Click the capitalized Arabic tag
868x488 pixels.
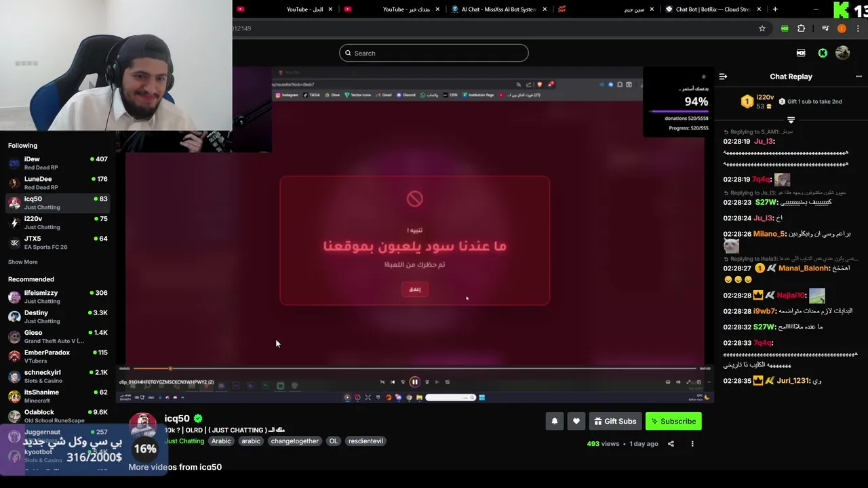(x=221, y=441)
